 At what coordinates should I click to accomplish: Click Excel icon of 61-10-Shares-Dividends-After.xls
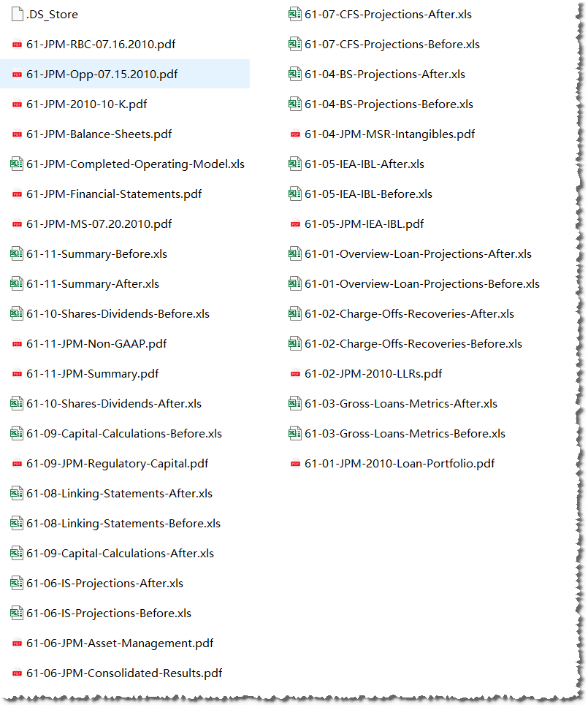click(x=17, y=403)
